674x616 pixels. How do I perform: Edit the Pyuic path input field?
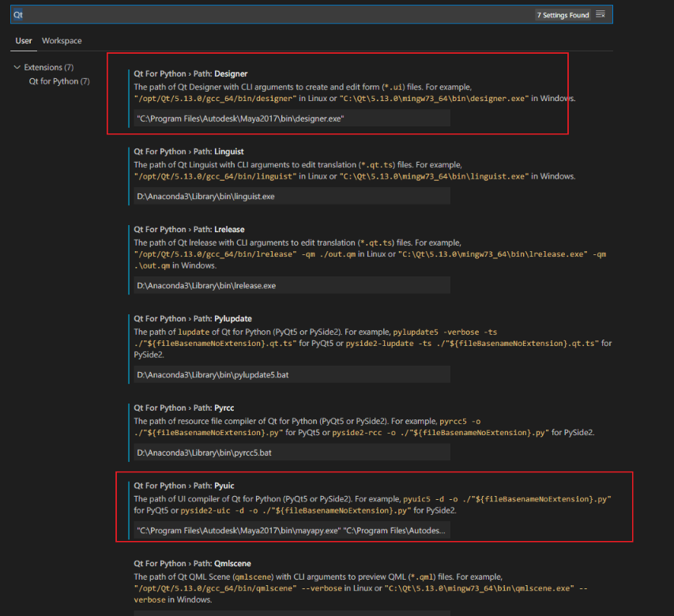pos(292,530)
